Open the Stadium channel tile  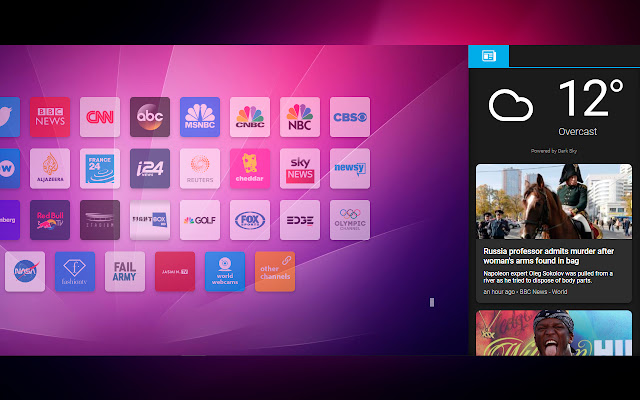pyautogui.click(x=100, y=220)
